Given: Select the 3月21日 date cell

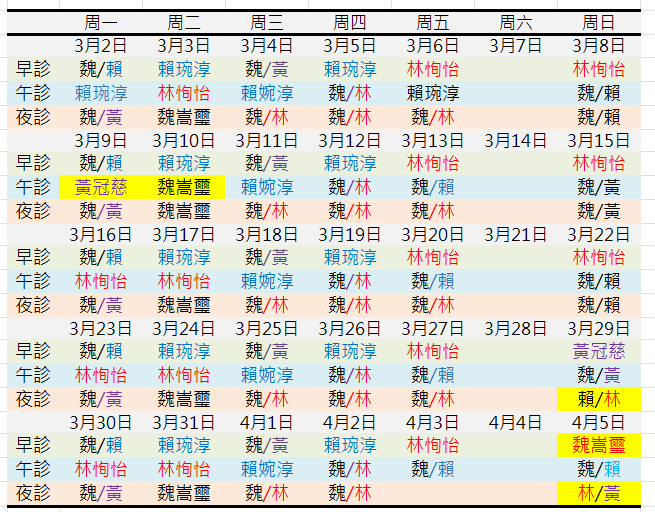Looking at the screenshot, I should click(x=515, y=234).
